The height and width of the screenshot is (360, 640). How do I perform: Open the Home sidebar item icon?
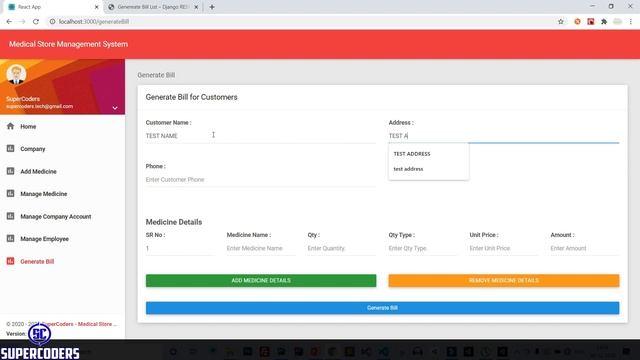(x=11, y=126)
